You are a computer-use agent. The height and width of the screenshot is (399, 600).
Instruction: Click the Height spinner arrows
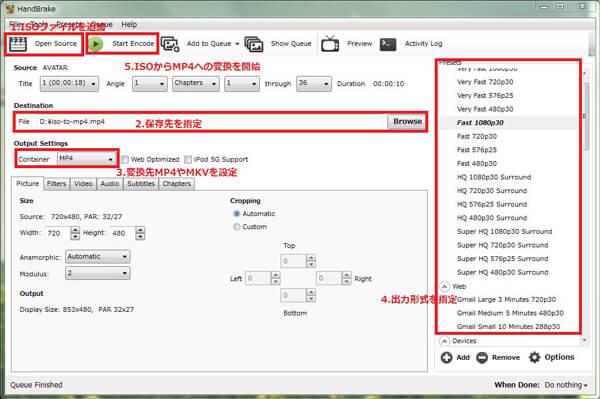click(x=140, y=233)
